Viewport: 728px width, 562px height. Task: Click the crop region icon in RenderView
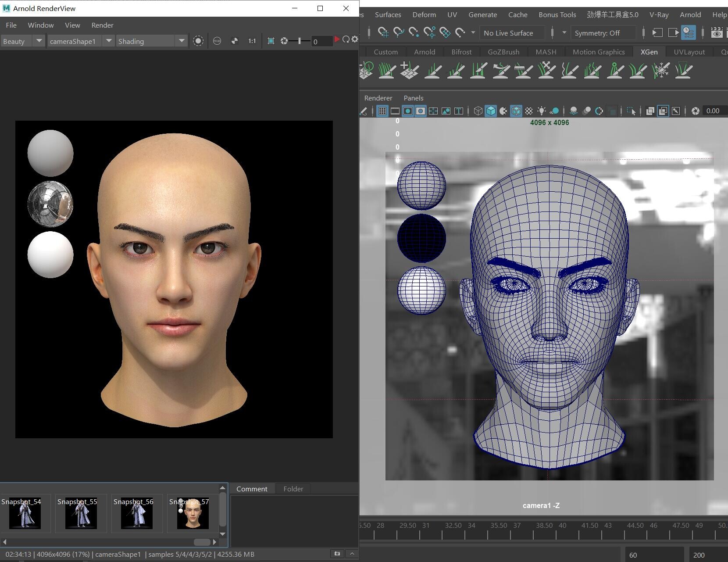click(x=271, y=41)
